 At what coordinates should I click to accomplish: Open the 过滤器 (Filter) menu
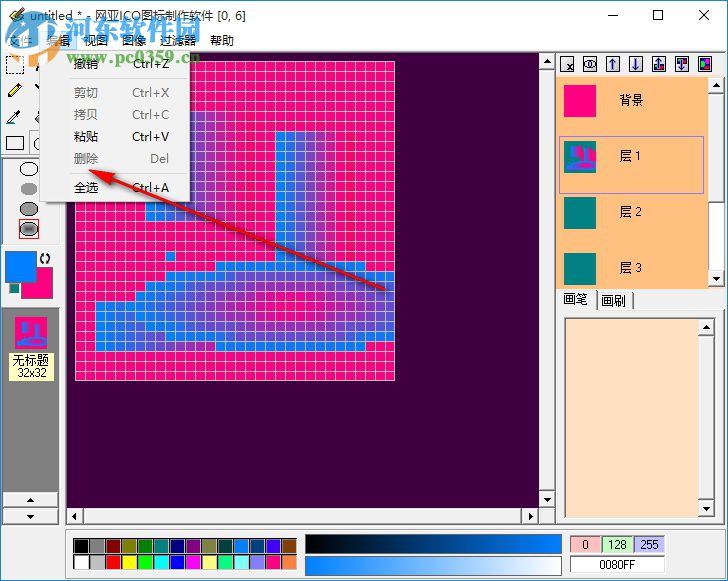pyautogui.click(x=178, y=40)
